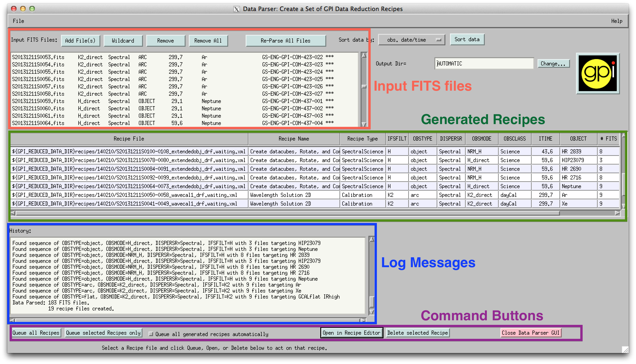Click recipe table right scroll arrow
This screenshot has width=636, height=364.
(617, 213)
